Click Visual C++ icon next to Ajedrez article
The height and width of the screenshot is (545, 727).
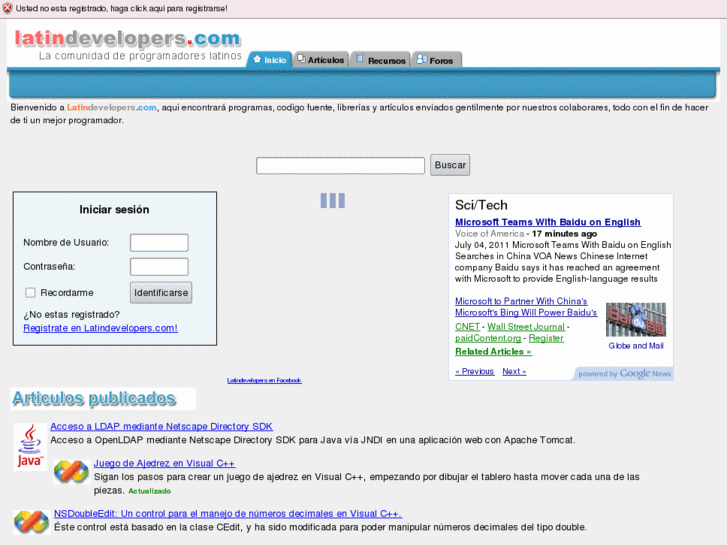71,472
